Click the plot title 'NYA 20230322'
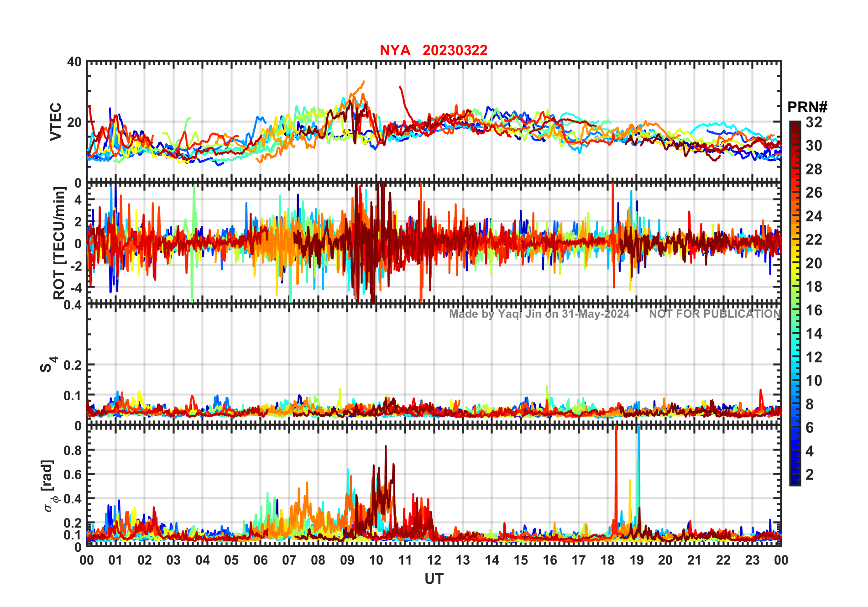This screenshot has height=607, width=868. tap(434, 50)
